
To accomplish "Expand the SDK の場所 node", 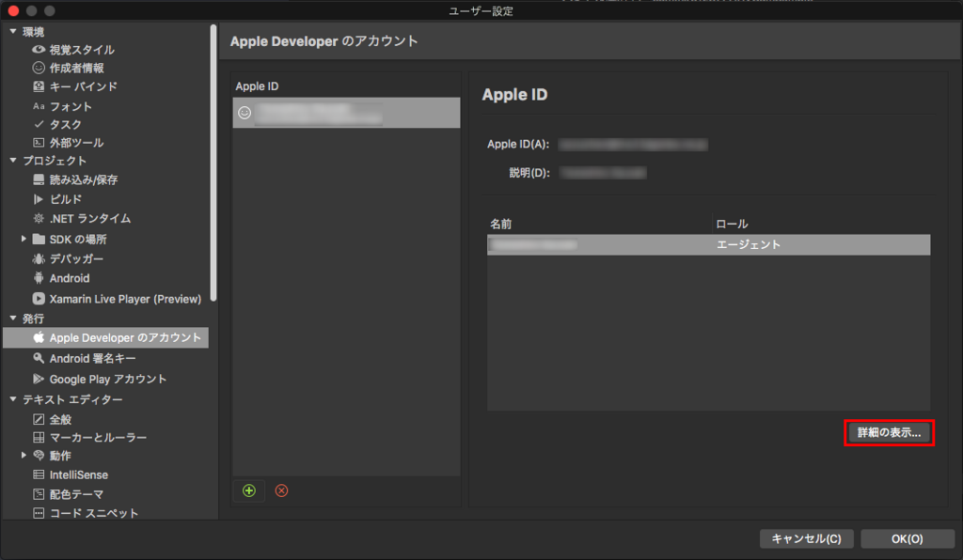I will click(x=24, y=239).
